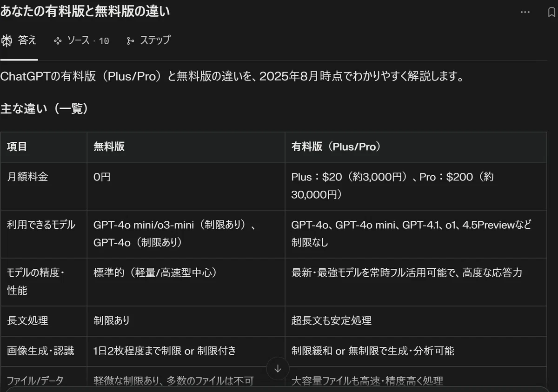Click the 主な違い（一覧） heading
The height and width of the screenshot is (392, 558).
pos(45,109)
